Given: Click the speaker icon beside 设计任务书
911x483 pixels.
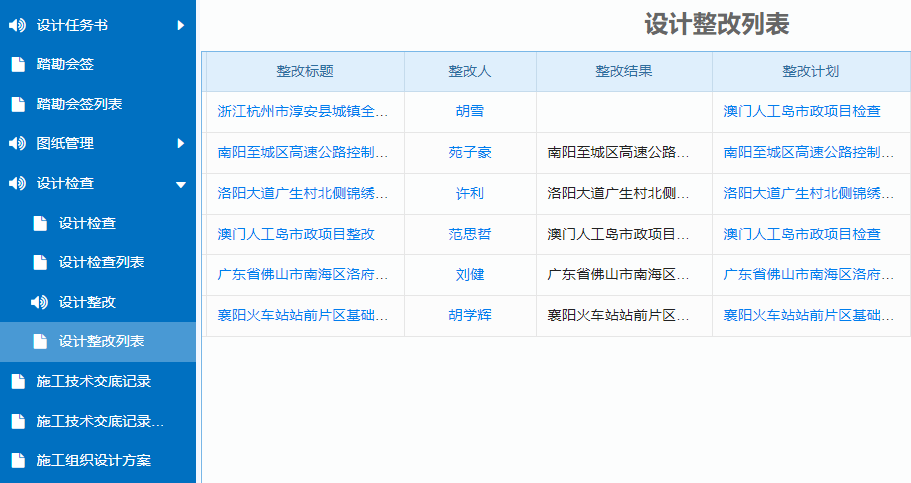Looking at the screenshot, I should click(x=17, y=25).
